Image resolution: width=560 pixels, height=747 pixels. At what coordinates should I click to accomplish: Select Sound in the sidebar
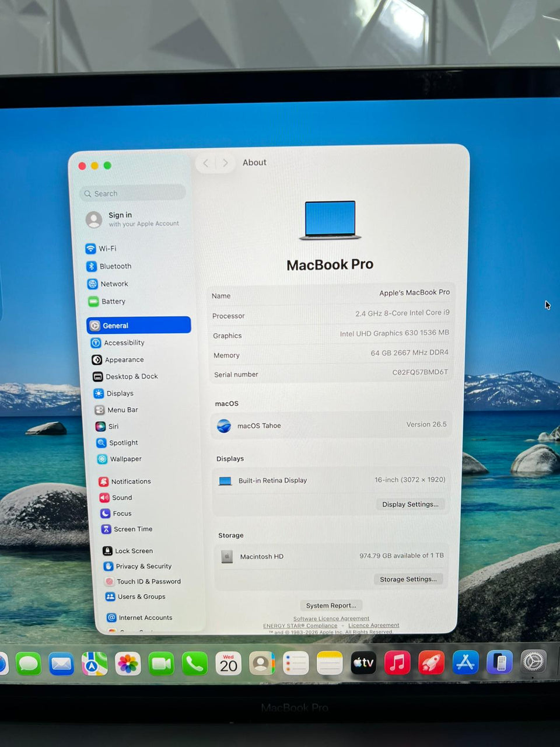(x=116, y=498)
